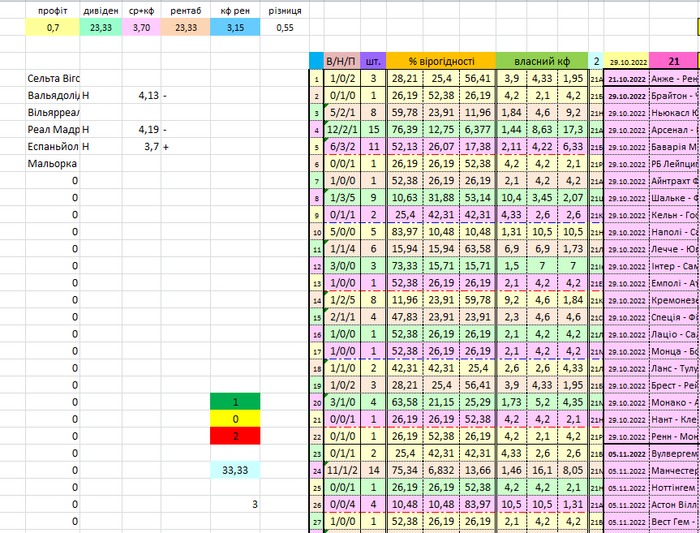Click the green cell containing 1

[235, 402]
